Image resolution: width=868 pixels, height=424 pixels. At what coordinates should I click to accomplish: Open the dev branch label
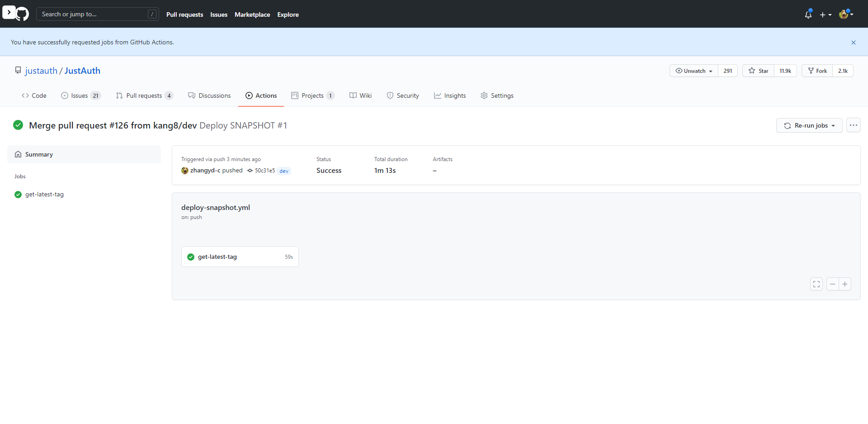(284, 171)
